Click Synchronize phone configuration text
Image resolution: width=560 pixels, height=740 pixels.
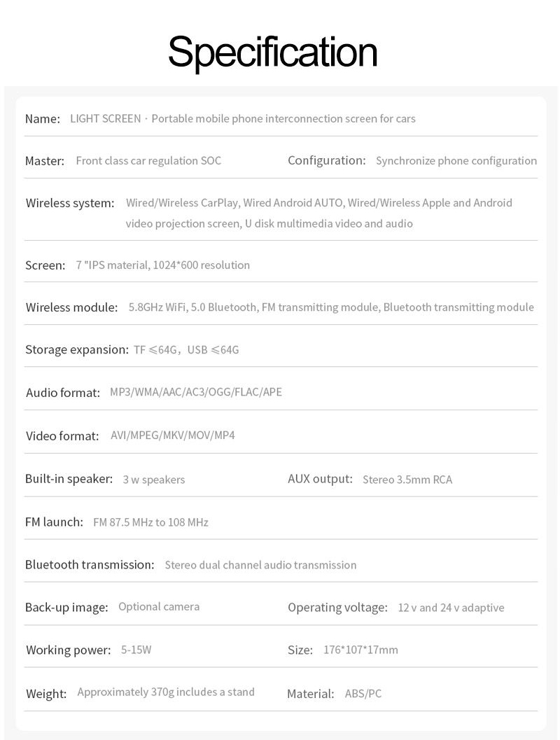click(456, 161)
